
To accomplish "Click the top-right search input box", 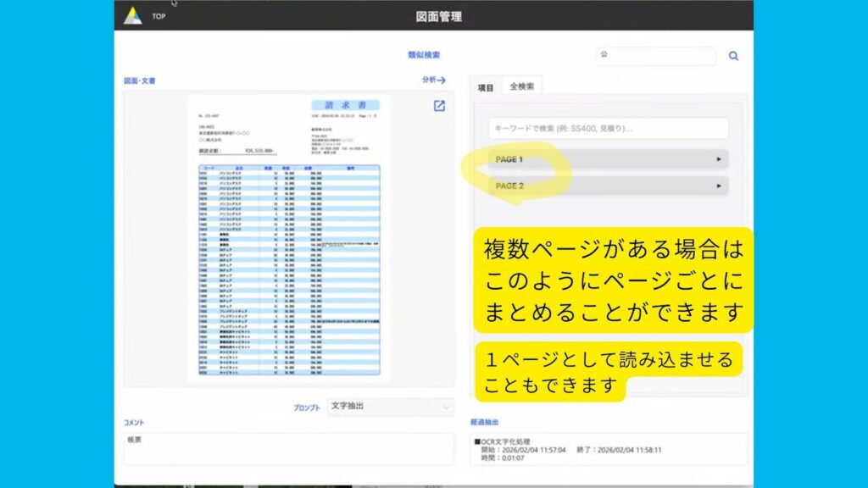I will (656, 56).
